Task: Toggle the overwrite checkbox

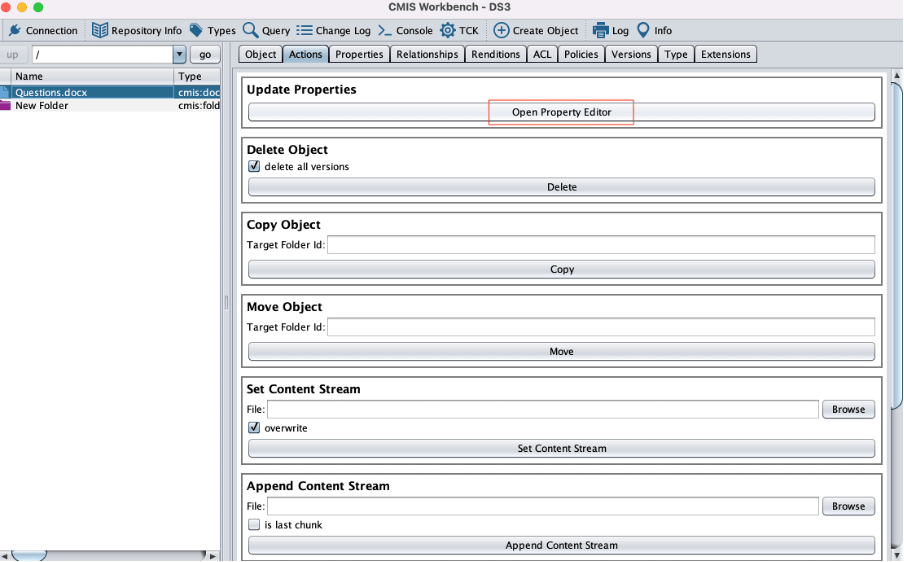Action: click(254, 428)
